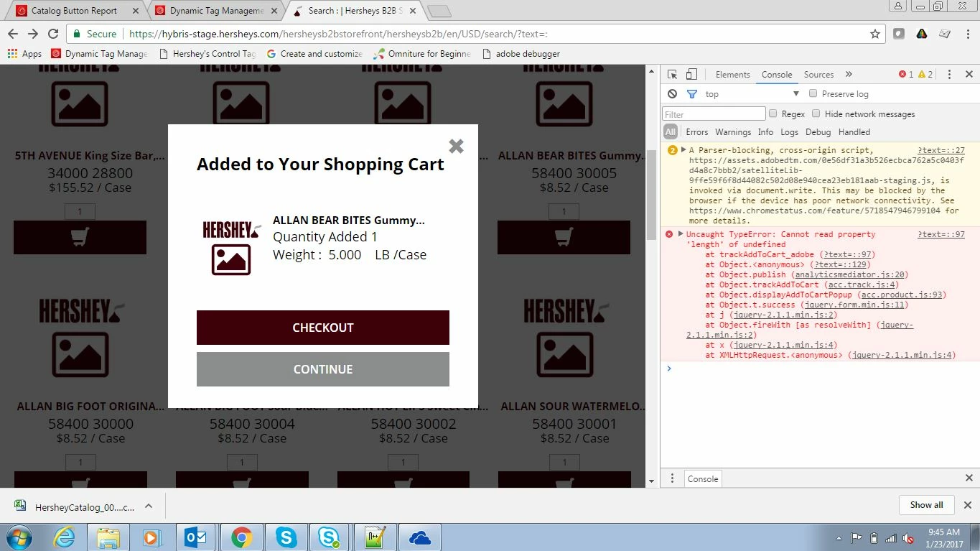
Task: Open the Dynamic Tag Manage bookmark
Action: pos(100,54)
